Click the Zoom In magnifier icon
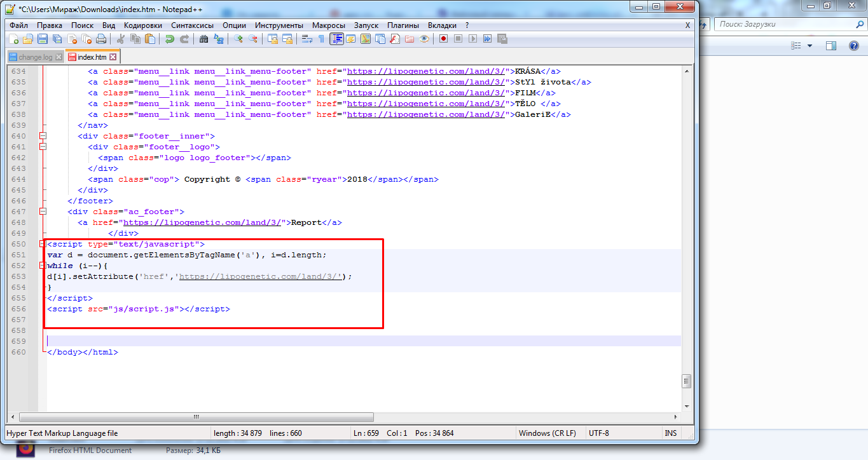The height and width of the screenshot is (460, 868). [x=238, y=39]
